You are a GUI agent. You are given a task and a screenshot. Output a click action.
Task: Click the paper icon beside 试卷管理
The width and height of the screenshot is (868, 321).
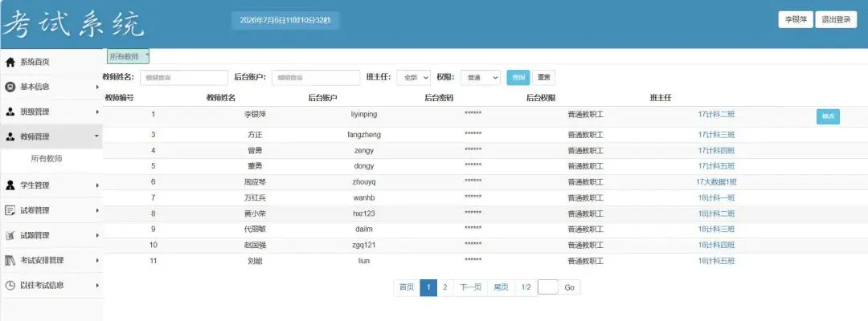point(10,210)
